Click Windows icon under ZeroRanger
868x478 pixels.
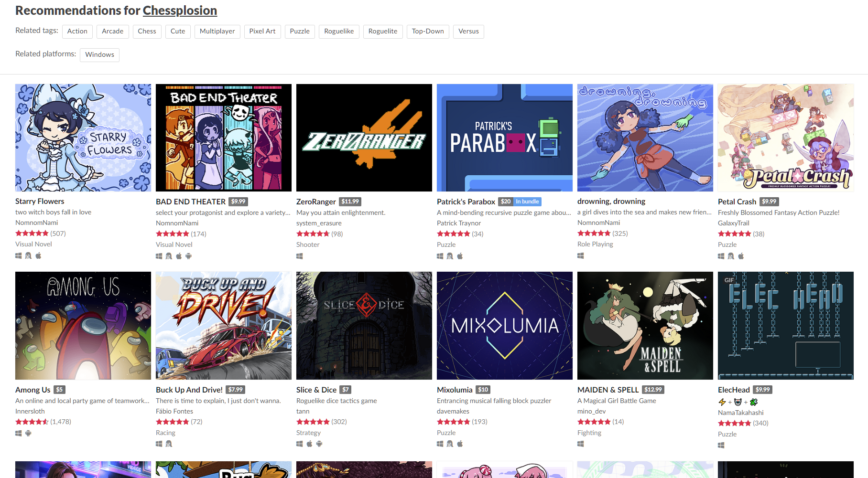click(300, 256)
